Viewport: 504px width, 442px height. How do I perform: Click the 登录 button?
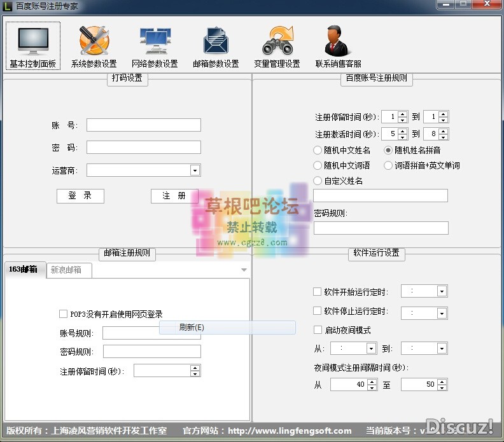[80, 196]
